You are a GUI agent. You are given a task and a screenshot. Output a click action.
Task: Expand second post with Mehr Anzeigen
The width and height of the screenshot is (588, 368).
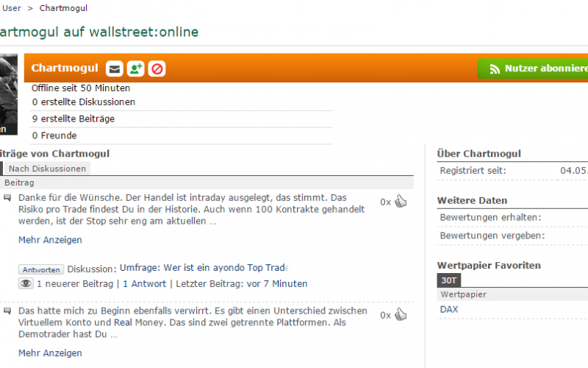click(50, 353)
